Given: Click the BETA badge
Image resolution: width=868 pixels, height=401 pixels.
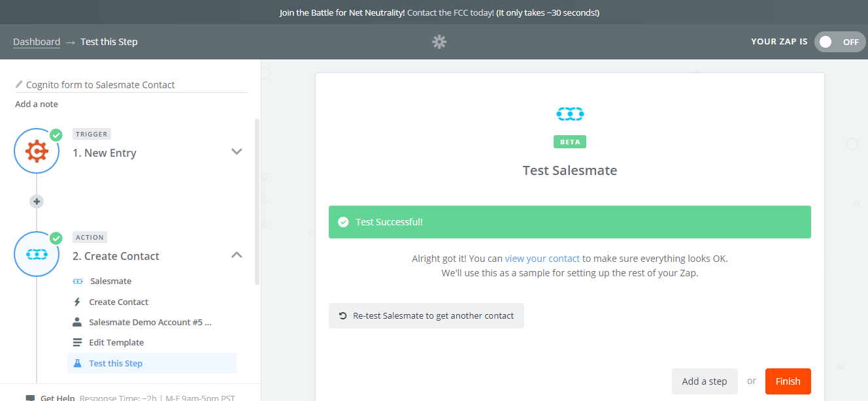Looking at the screenshot, I should (x=570, y=142).
